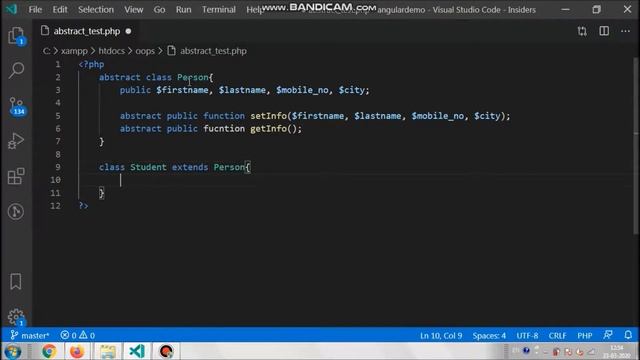Viewport: 640px width, 360px height.
Task: Open the Git history clock icon view
Action: pos(16,211)
